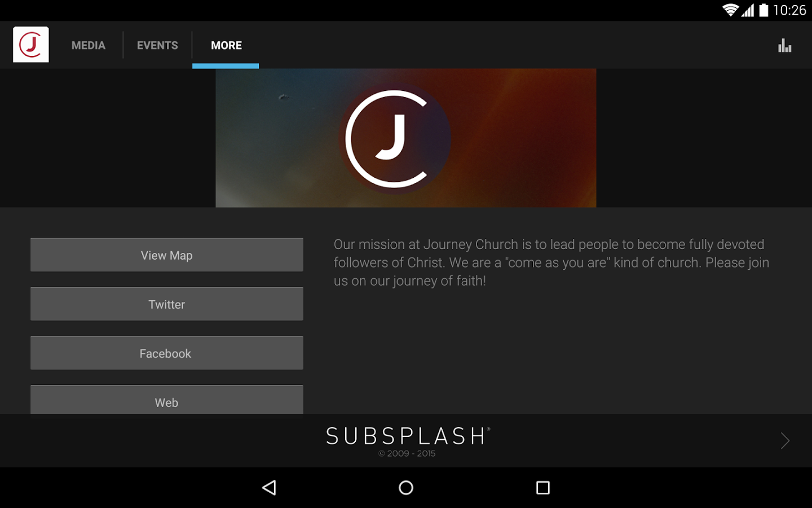Select the MORE tab
812x508 pixels.
coord(226,45)
